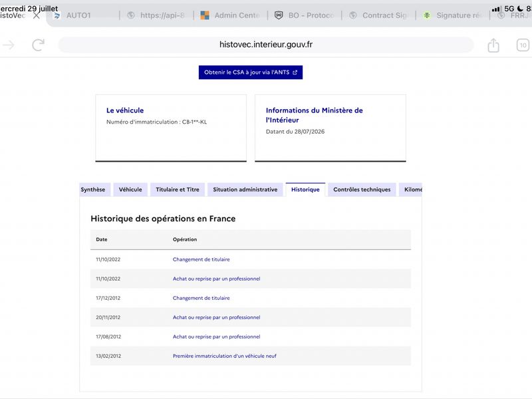The image size is (532, 399).
Task: Switch to the Contract Sig browser tab
Action: pos(378,15)
